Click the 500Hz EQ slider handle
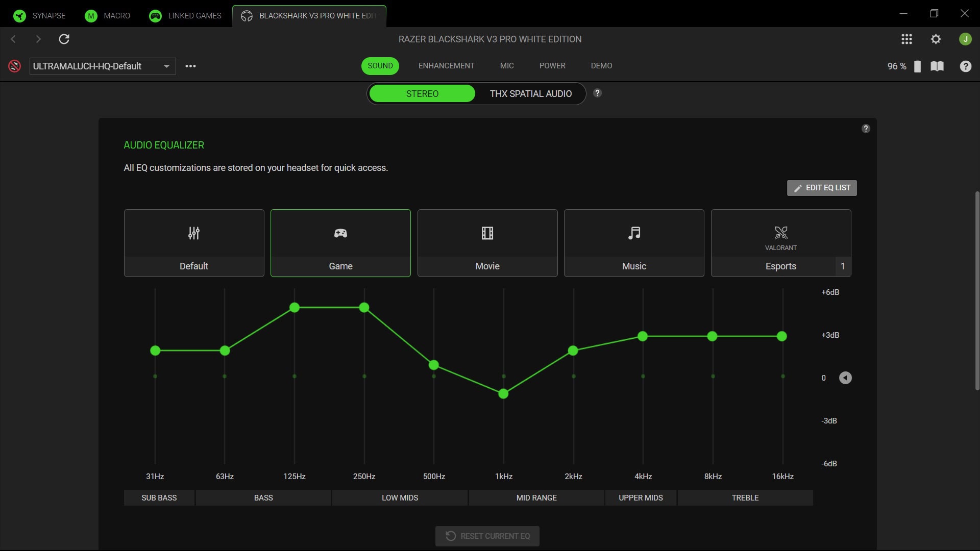 434,365
